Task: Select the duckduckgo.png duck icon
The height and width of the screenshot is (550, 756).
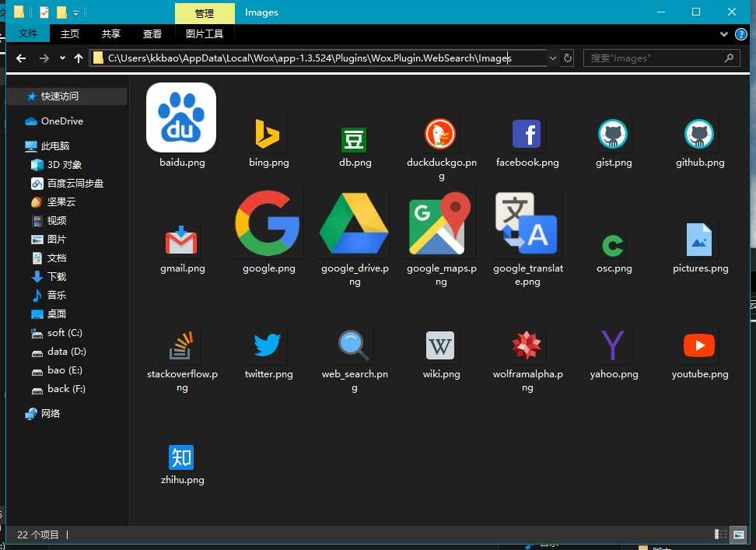Action: [x=440, y=135]
